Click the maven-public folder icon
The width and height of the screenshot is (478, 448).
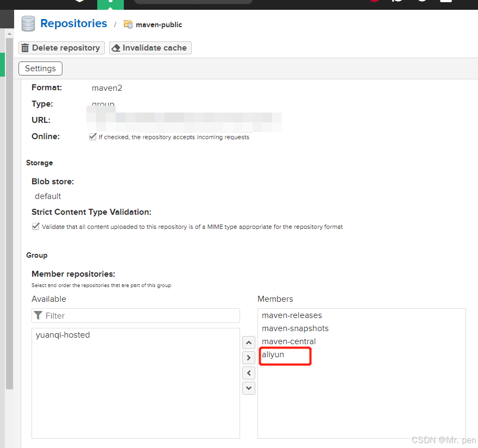(x=128, y=24)
